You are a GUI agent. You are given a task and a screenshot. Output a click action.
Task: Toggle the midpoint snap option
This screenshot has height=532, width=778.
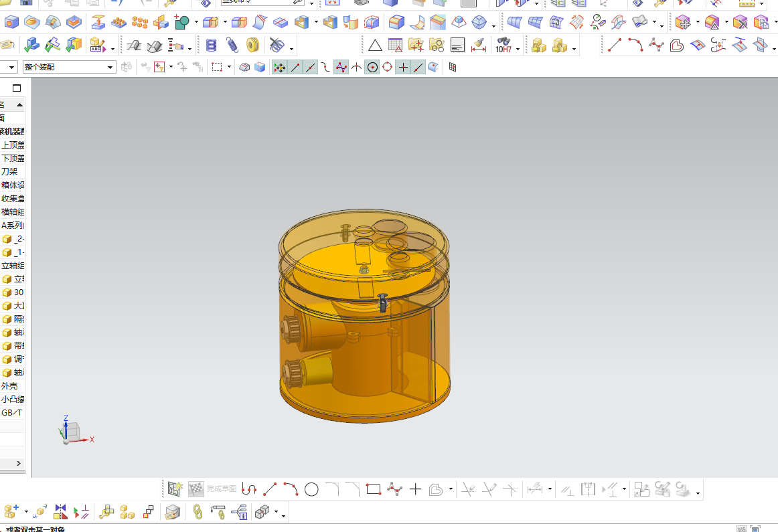click(x=311, y=68)
